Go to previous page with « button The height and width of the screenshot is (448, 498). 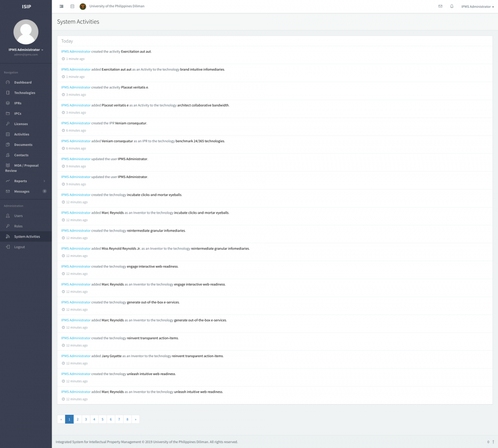(x=61, y=419)
